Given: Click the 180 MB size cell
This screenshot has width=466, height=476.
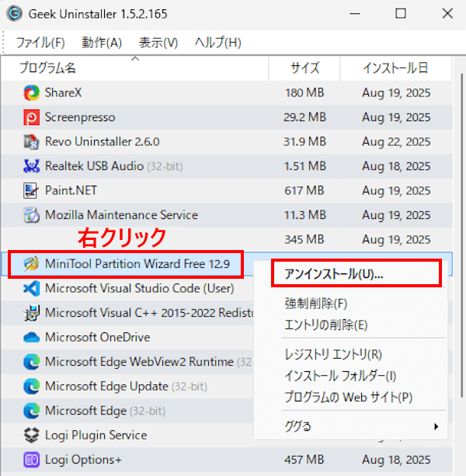Looking at the screenshot, I should tap(304, 93).
